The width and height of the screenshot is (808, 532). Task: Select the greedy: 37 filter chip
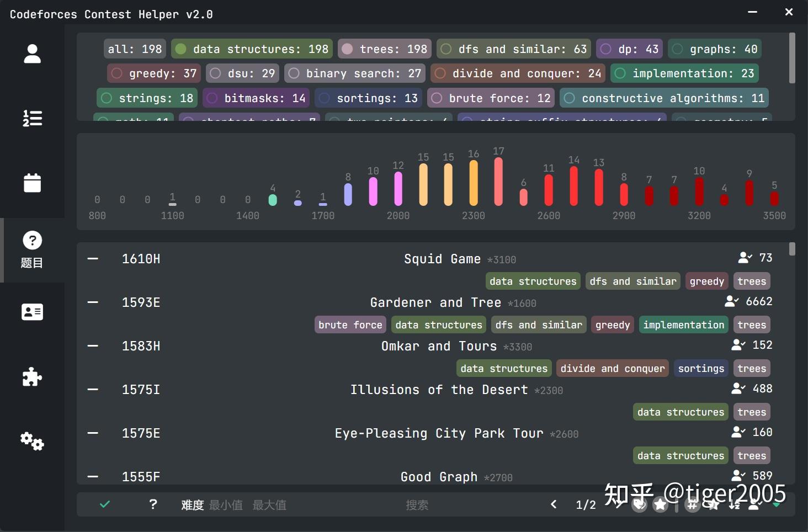click(x=153, y=73)
